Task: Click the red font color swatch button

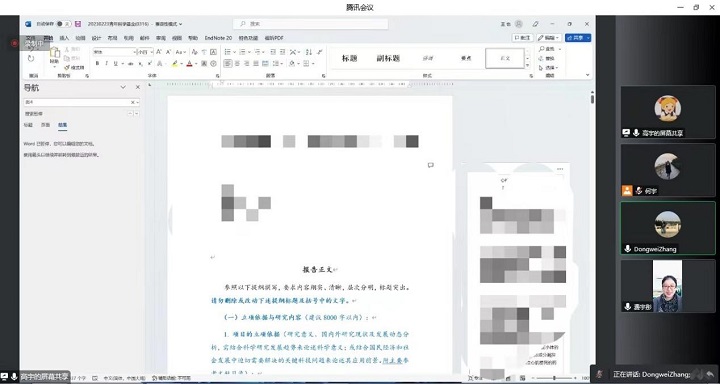Action: coord(189,64)
